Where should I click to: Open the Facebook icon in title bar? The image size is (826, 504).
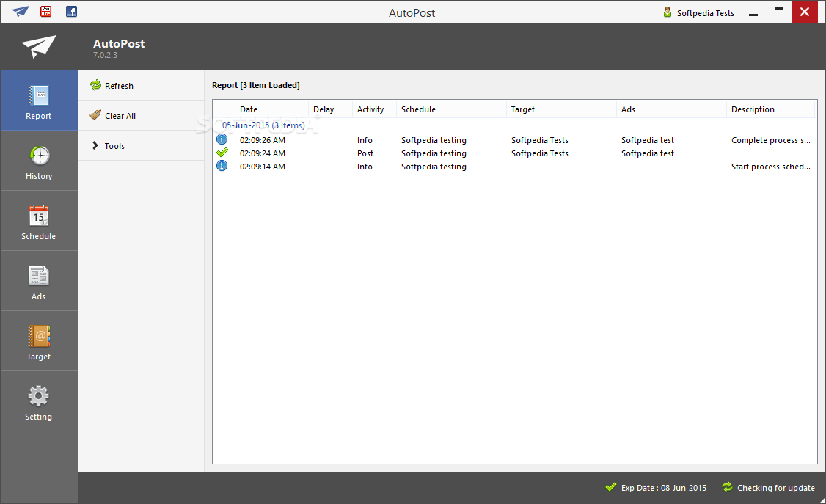pos(71,11)
